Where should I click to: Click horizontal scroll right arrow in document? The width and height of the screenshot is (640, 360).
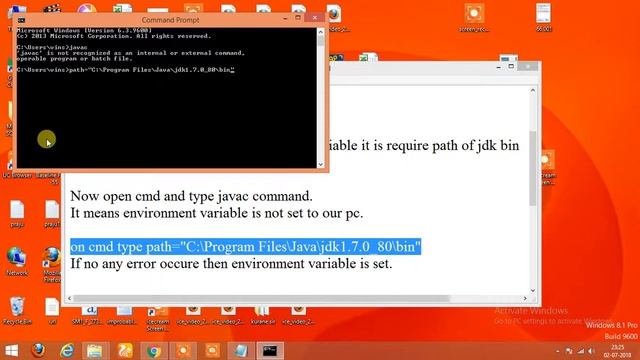click(x=525, y=298)
